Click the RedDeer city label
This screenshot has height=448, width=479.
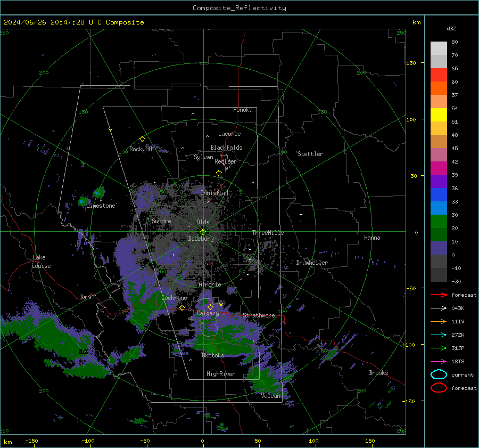226,161
